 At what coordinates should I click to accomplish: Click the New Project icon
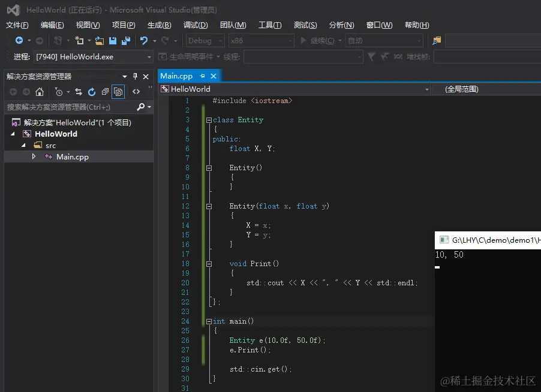79,40
